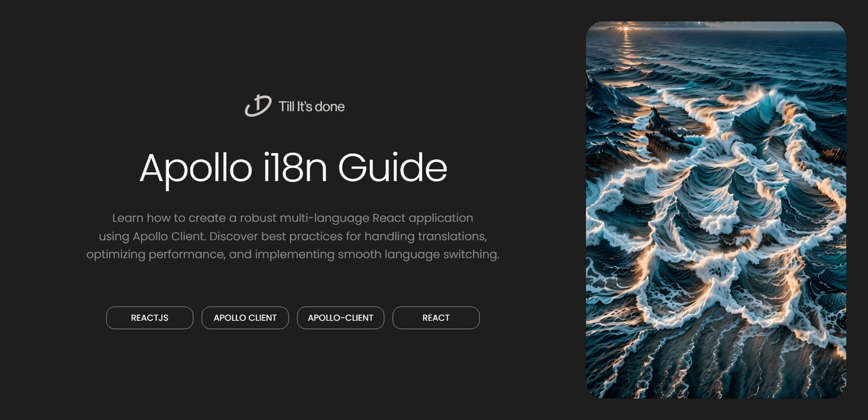
Task: Click the Till It's done swirl logo icon
Action: click(x=257, y=106)
